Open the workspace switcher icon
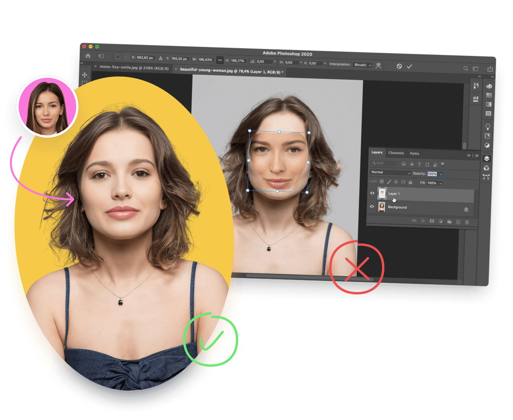Image resolution: width=513 pixels, height=420 pixels. point(475,69)
